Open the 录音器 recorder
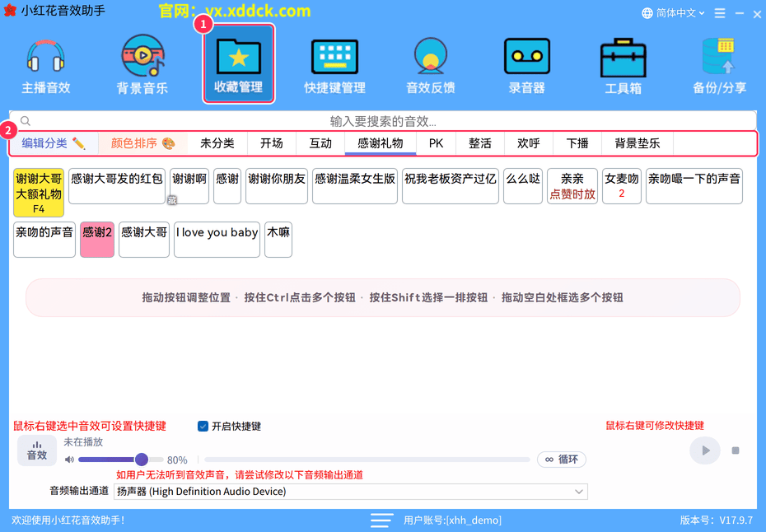Screen dimensions: 766x532 526,66
